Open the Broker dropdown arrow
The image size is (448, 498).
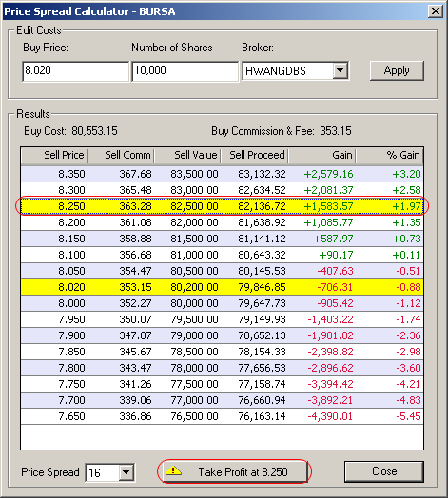pyautogui.click(x=341, y=70)
